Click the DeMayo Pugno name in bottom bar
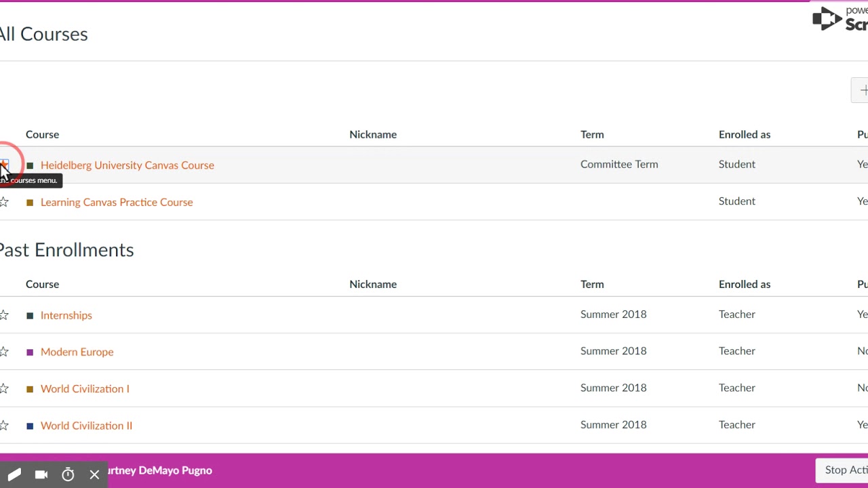Screen dimensions: 868x488 175,470
